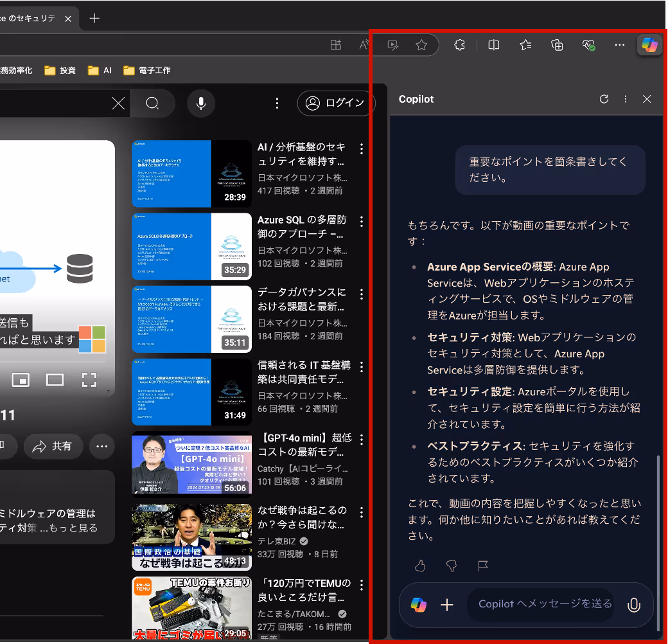Open options menu for Azure SQL video
The width and height of the screenshot is (668, 644).
tap(361, 221)
